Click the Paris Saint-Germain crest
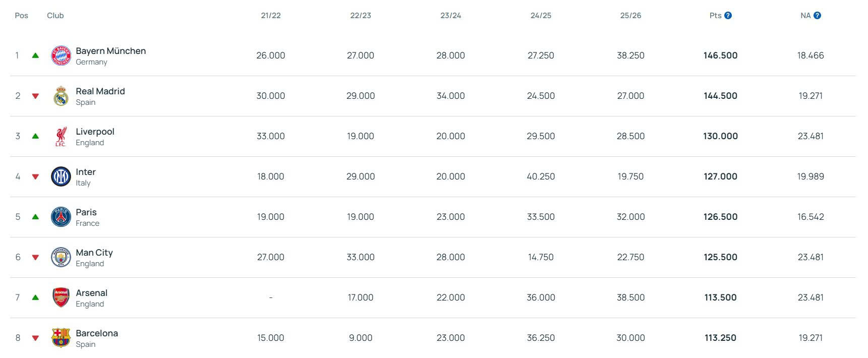 tap(61, 217)
